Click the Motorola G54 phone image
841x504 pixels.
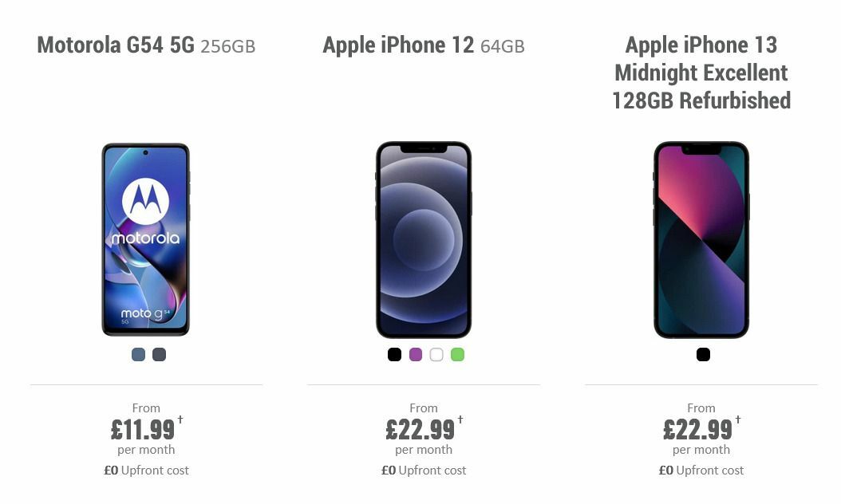point(146,238)
